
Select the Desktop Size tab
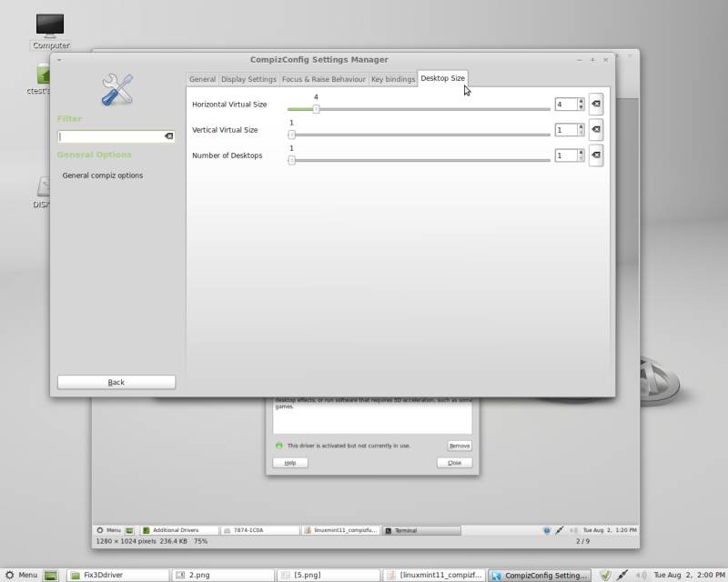(x=442, y=78)
